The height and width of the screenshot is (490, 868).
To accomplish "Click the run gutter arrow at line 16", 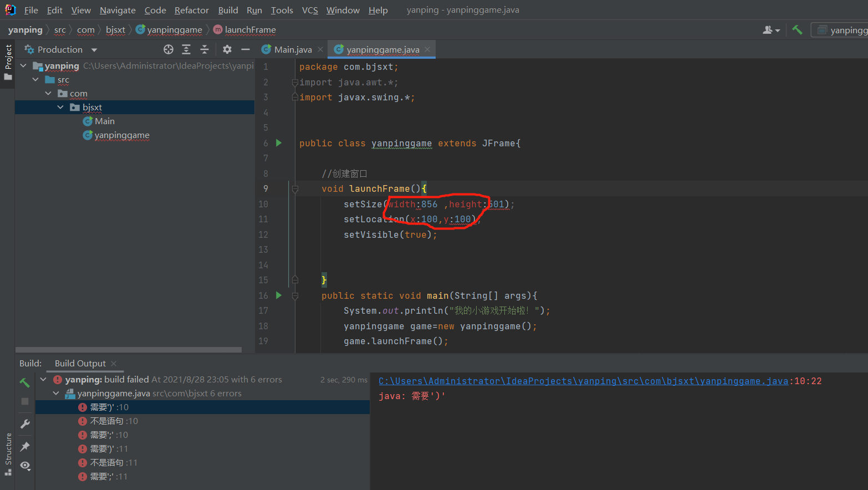I will [x=279, y=295].
